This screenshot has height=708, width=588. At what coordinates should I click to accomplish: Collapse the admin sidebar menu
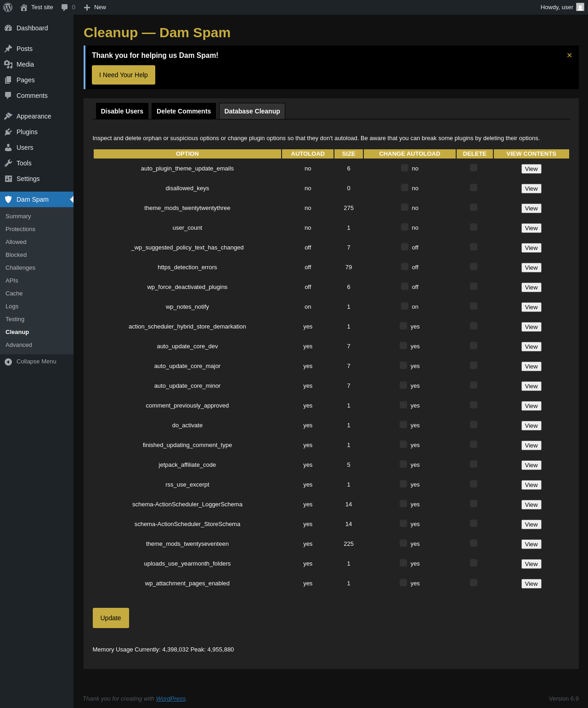37,362
